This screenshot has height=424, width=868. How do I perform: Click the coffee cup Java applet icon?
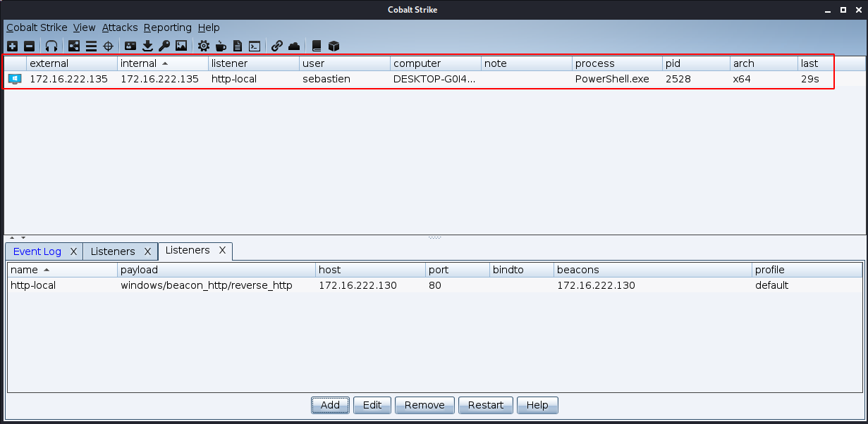[221, 46]
